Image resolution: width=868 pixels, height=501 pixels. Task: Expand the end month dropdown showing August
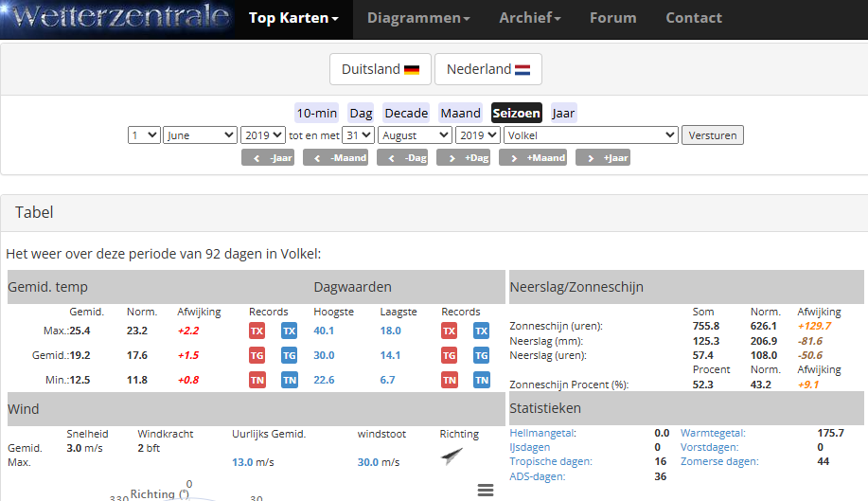[415, 135]
